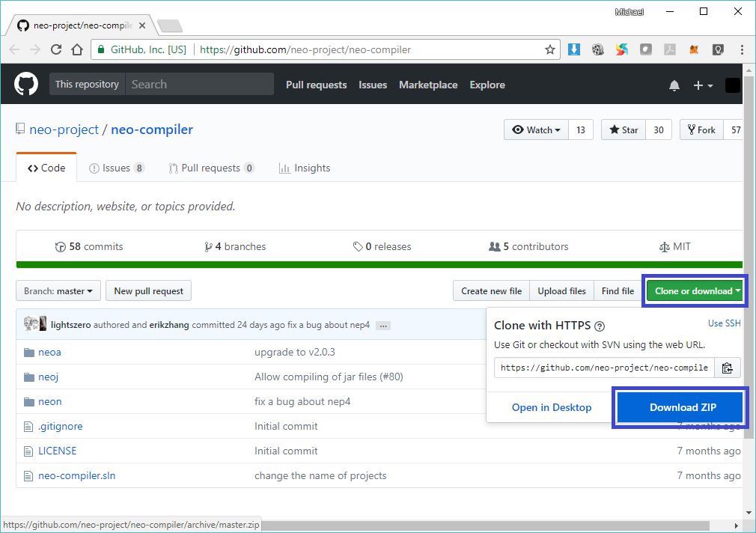
Task: Click the New pull request button
Action: point(148,291)
